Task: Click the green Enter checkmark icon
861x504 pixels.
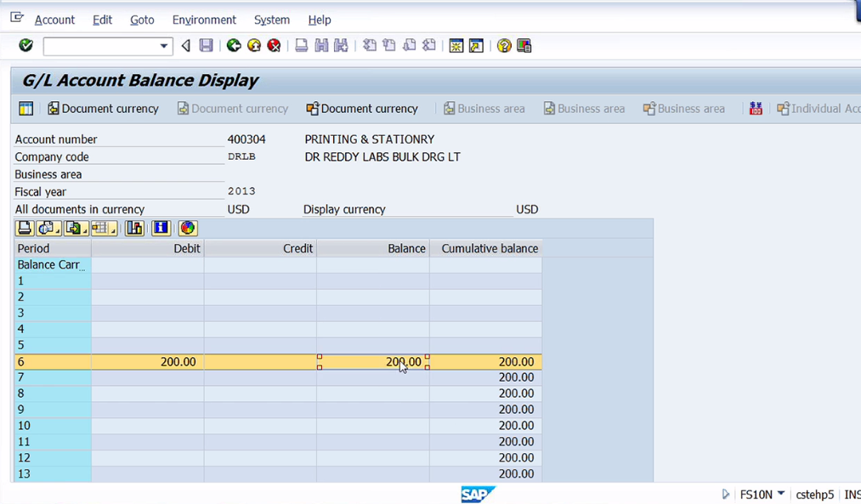Action: point(25,46)
